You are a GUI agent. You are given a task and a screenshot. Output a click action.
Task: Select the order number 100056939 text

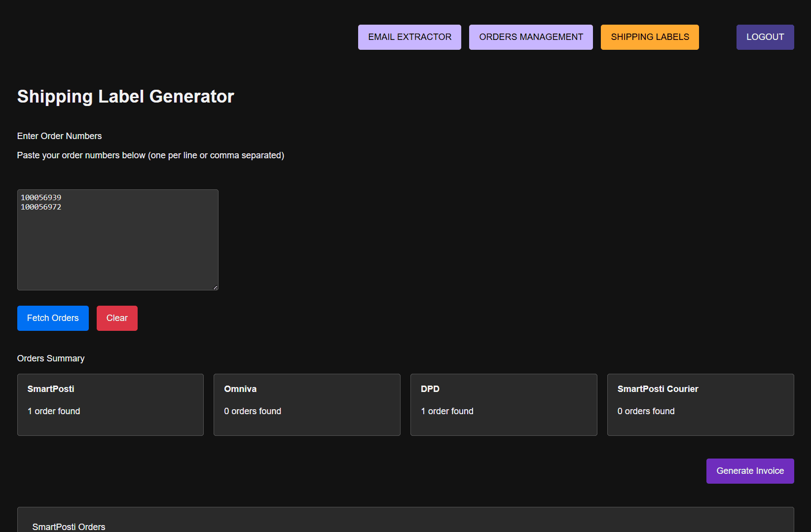click(x=41, y=197)
